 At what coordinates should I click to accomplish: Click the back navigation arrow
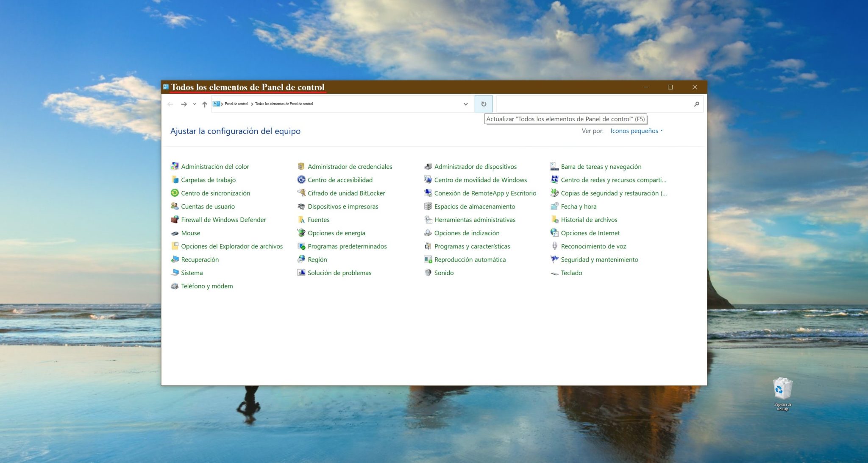tap(170, 104)
